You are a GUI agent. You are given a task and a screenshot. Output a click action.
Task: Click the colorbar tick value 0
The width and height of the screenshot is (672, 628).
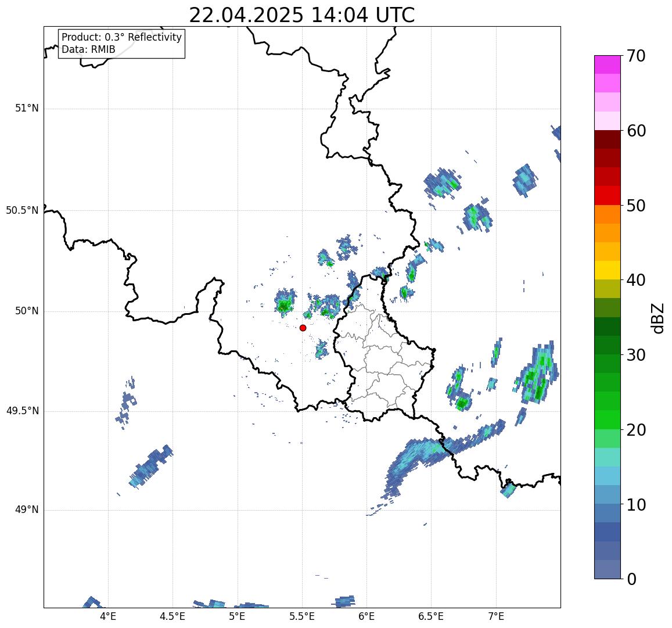click(632, 579)
